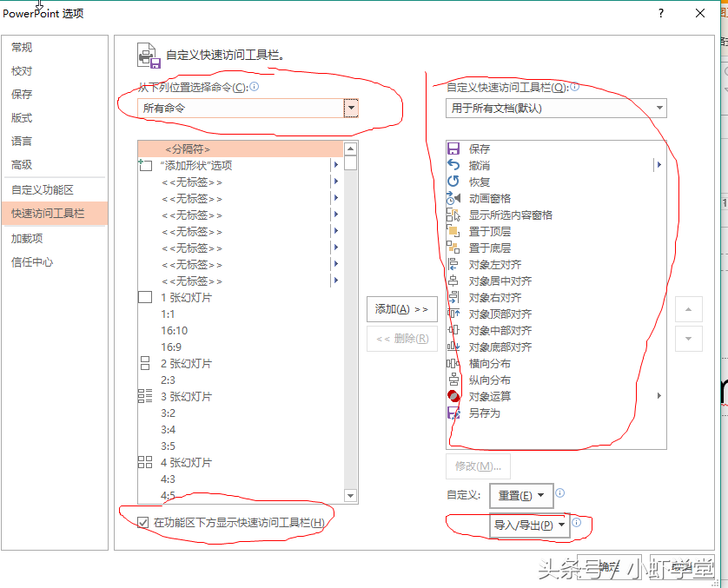Viewport: 728px width, 588px height.
Task: Click info icon next to 自定义快速访问工具栏(Q)
Action: point(575,86)
